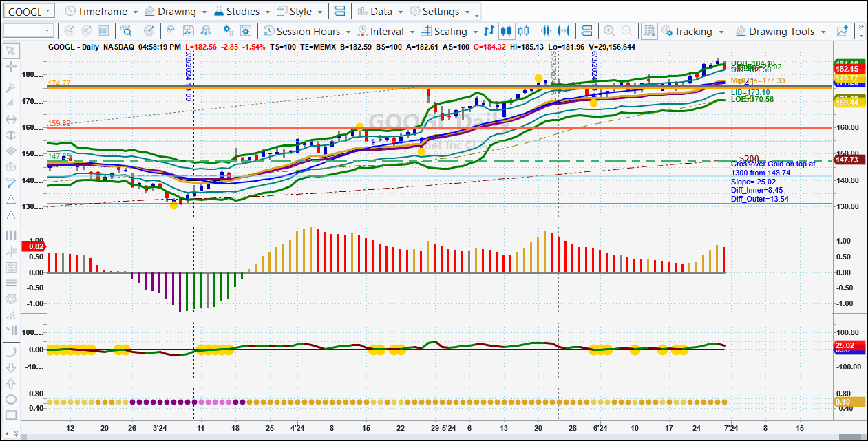Click the target circle icon in toolbar
The image size is (868, 441).
coord(149,31)
